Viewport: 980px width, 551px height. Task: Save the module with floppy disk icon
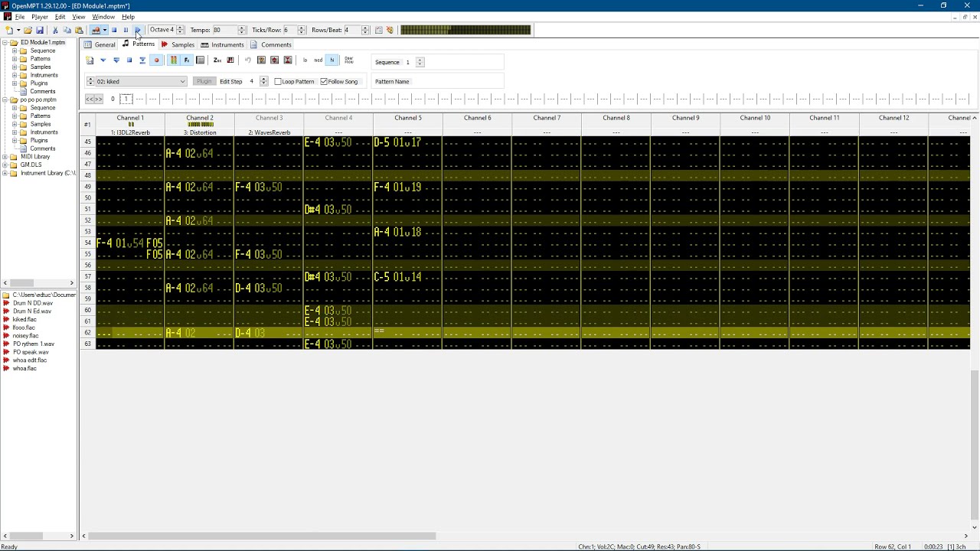pos(40,30)
